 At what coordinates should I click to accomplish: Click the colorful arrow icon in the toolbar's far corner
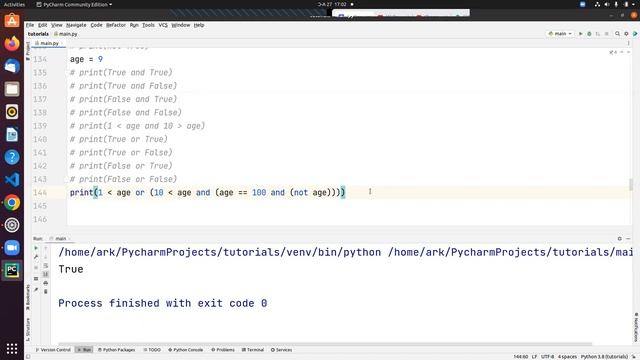635,34
